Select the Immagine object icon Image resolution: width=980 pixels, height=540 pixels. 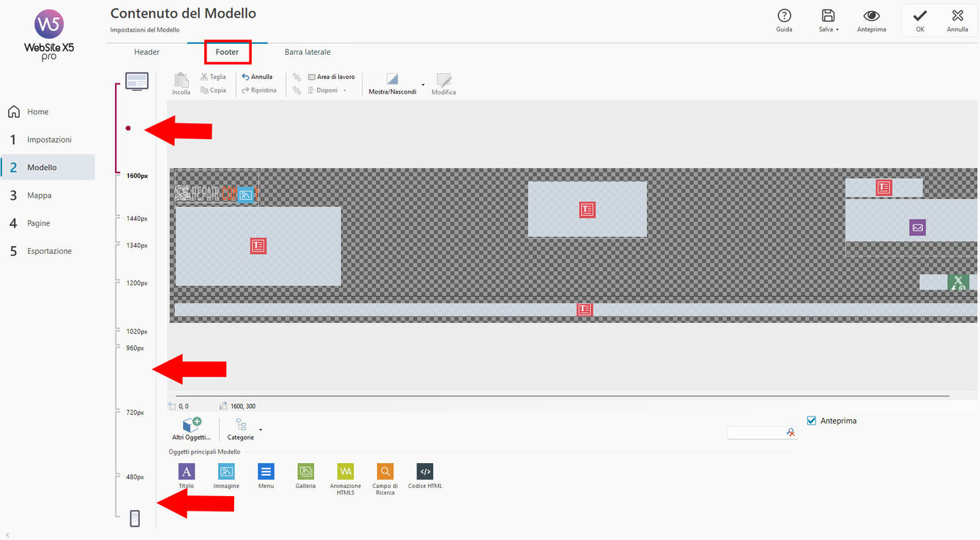click(226, 472)
